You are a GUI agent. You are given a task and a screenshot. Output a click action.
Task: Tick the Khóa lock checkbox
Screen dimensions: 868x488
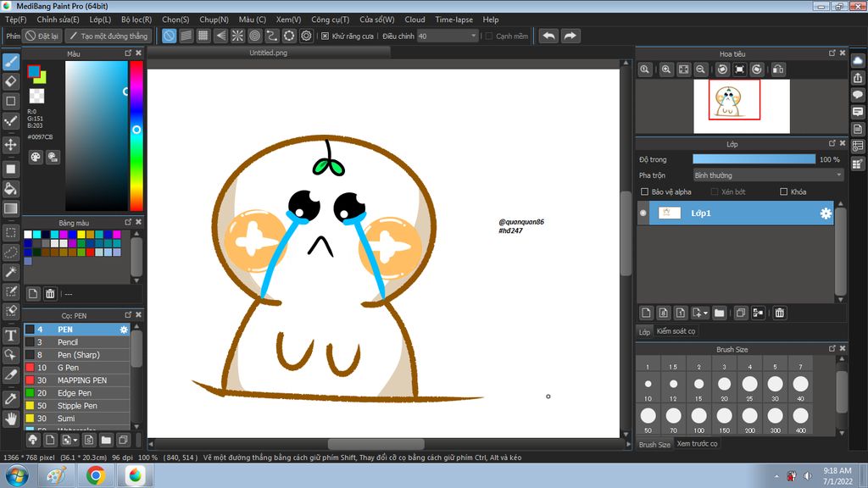[783, 191]
